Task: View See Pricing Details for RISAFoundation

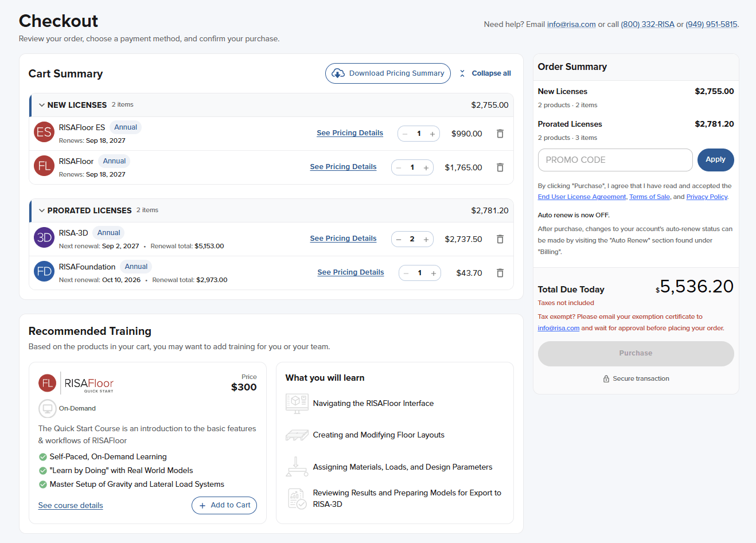Action: 350,272
